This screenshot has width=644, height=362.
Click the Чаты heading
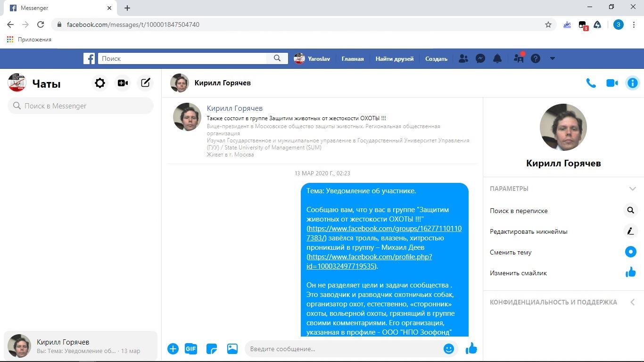(x=46, y=84)
